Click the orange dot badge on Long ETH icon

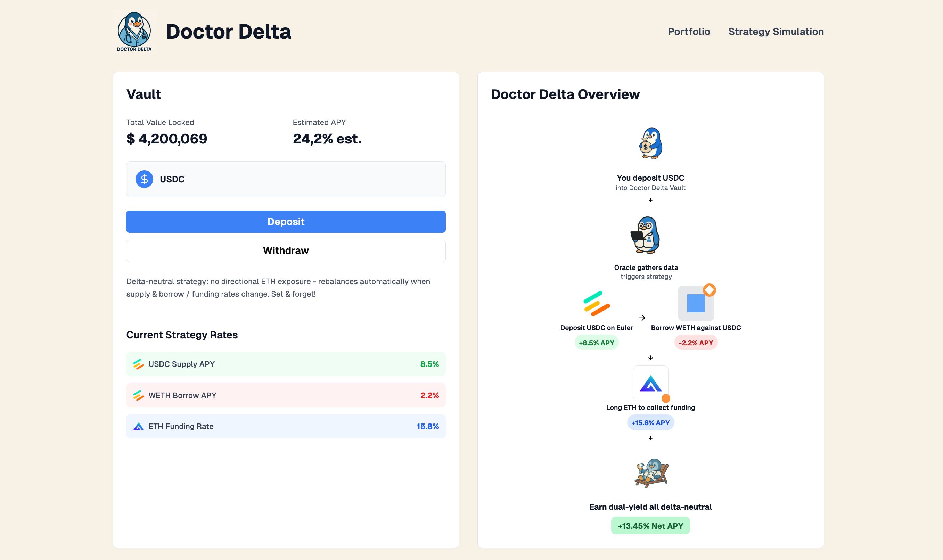(666, 398)
